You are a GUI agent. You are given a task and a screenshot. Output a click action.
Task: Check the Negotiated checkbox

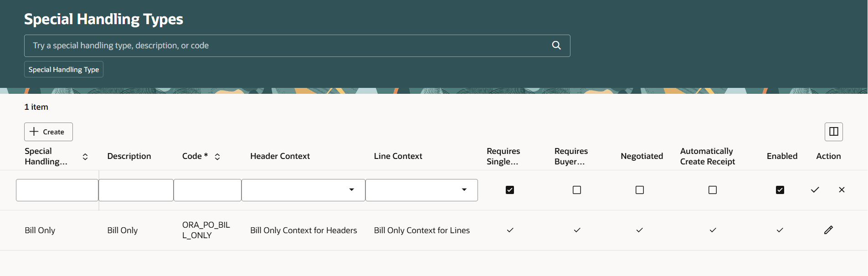click(x=640, y=190)
